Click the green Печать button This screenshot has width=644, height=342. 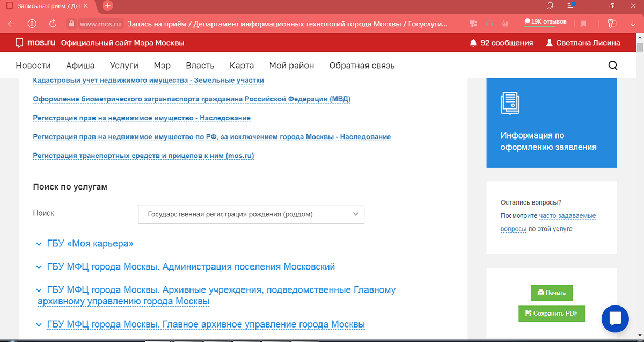(552, 293)
